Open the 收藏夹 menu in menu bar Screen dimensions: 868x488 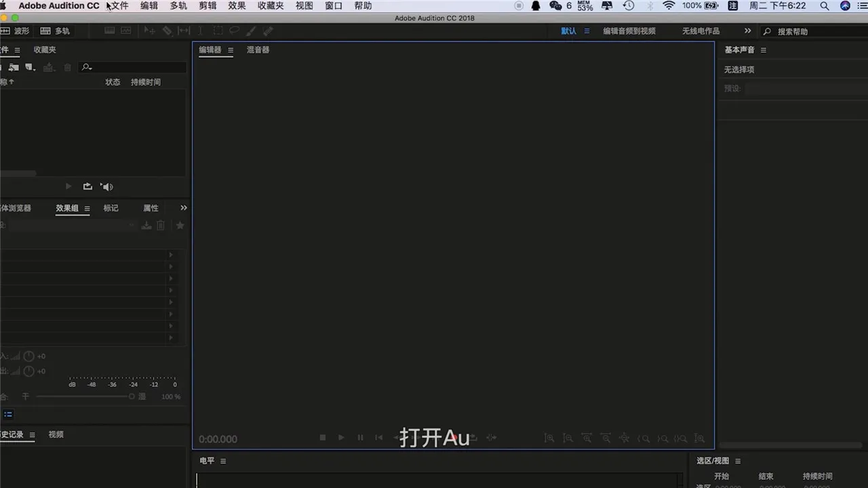pos(271,6)
